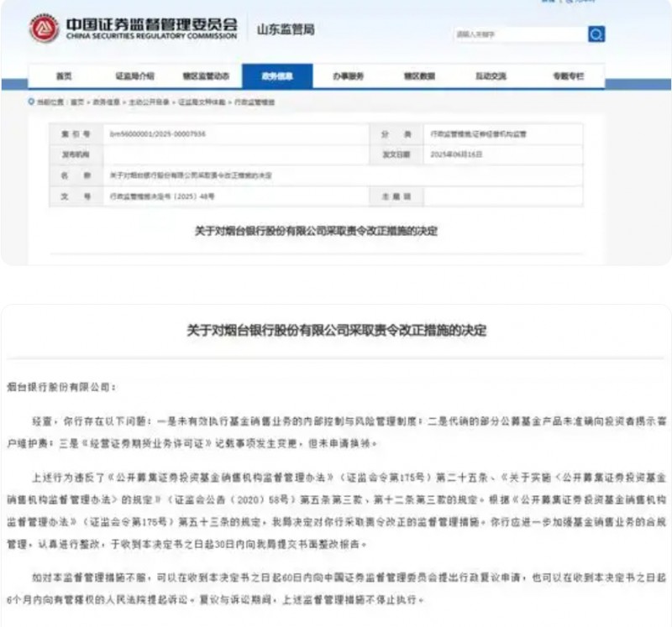Switch to 辖区监管动态 navigation tab
672x627 pixels.
(x=207, y=76)
